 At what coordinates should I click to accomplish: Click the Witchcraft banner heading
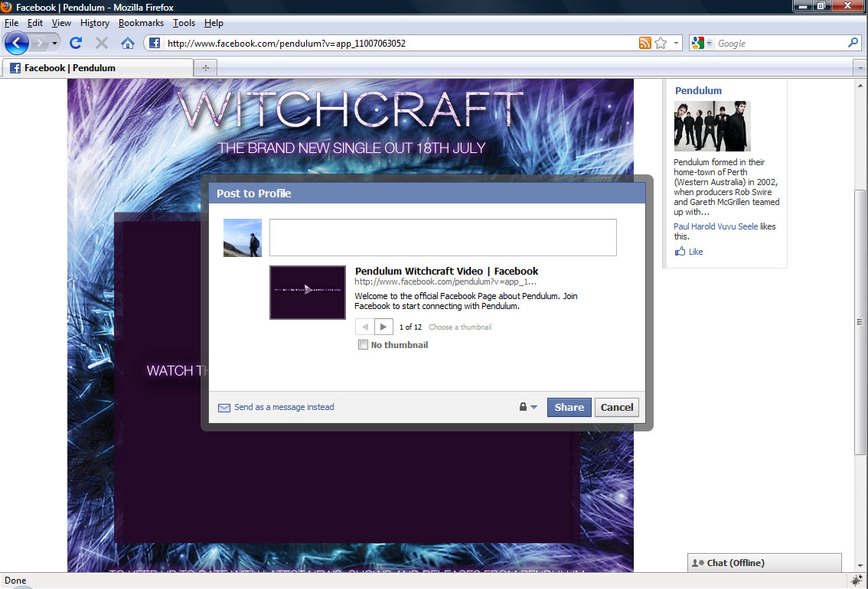pyautogui.click(x=350, y=109)
